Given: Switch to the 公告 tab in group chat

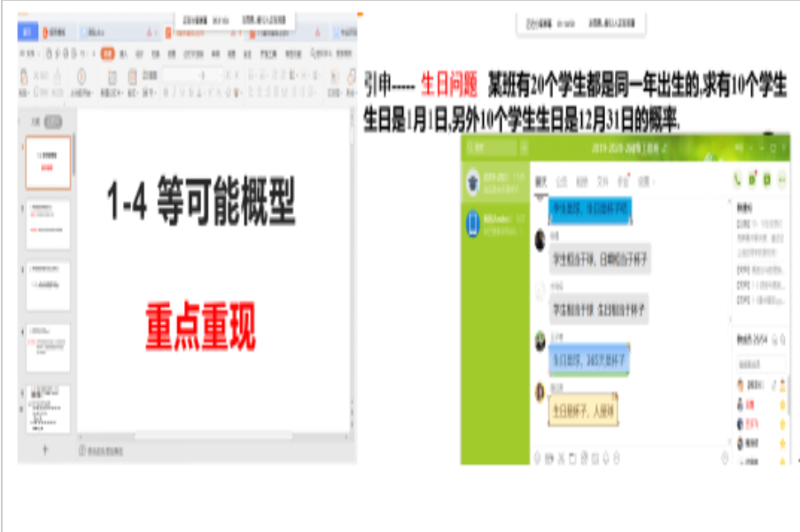Looking at the screenshot, I should 561,182.
